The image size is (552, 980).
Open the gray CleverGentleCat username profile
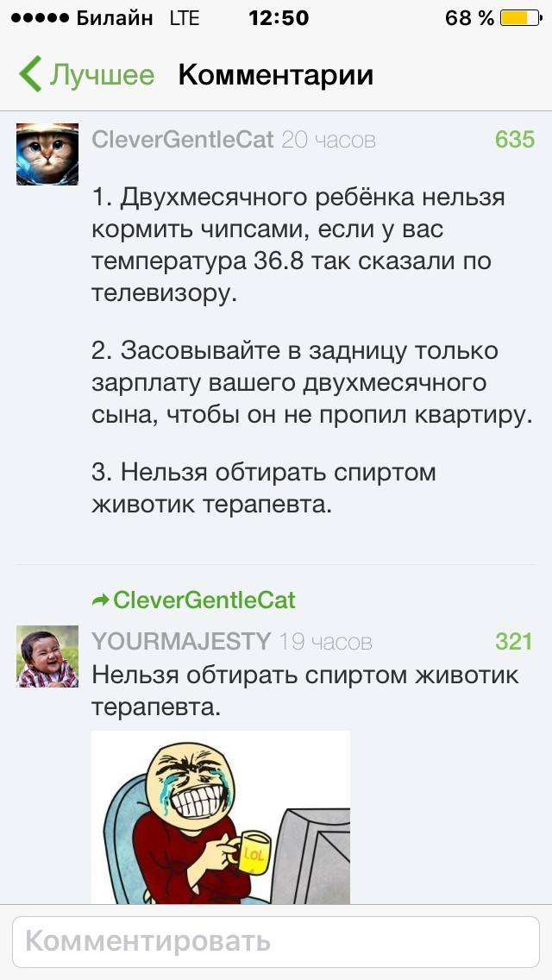click(183, 140)
